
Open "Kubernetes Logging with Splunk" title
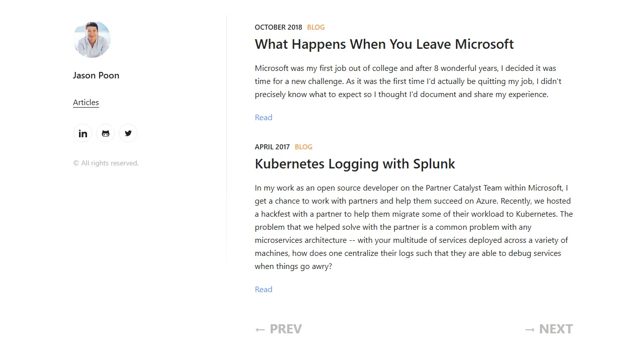click(355, 164)
